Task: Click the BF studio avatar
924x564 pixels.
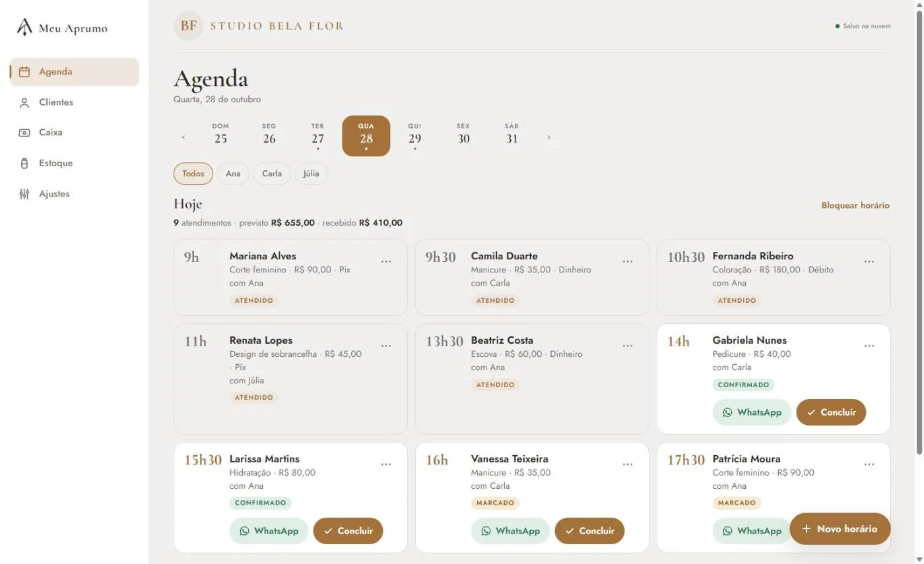Action: (x=188, y=26)
